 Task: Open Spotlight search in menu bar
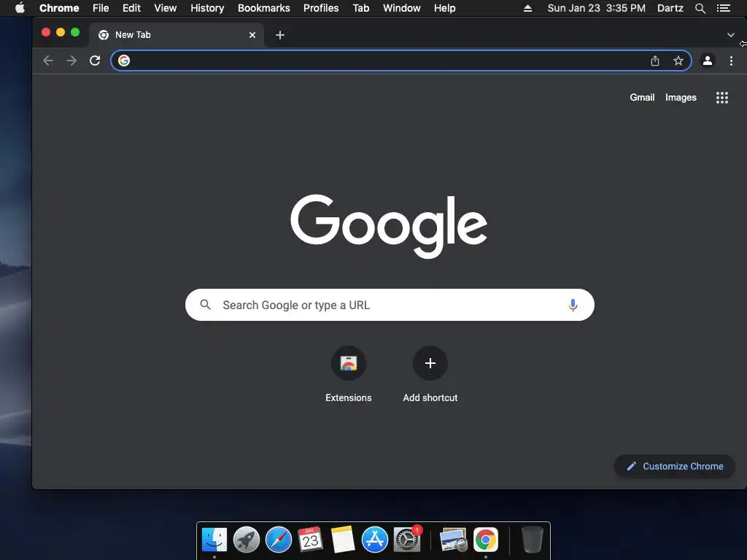[x=700, y=8]
